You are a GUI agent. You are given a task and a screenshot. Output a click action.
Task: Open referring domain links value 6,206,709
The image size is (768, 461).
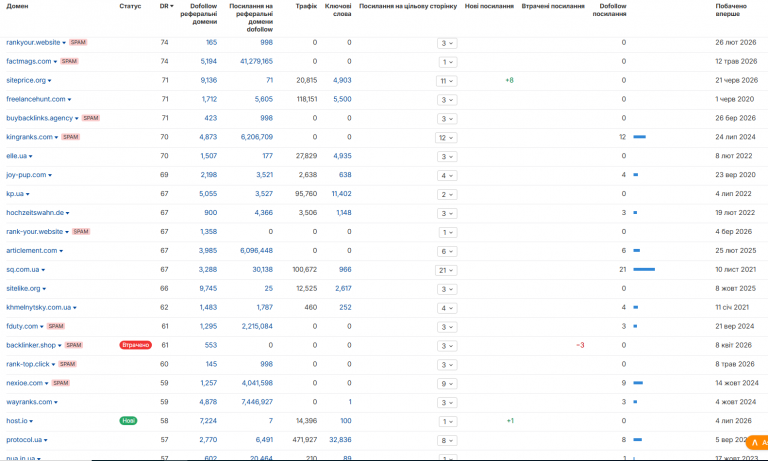coord(257,137)
